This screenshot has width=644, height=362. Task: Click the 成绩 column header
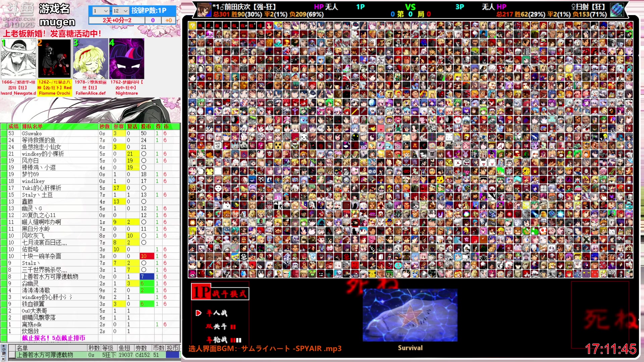click(x=13, y=126)
